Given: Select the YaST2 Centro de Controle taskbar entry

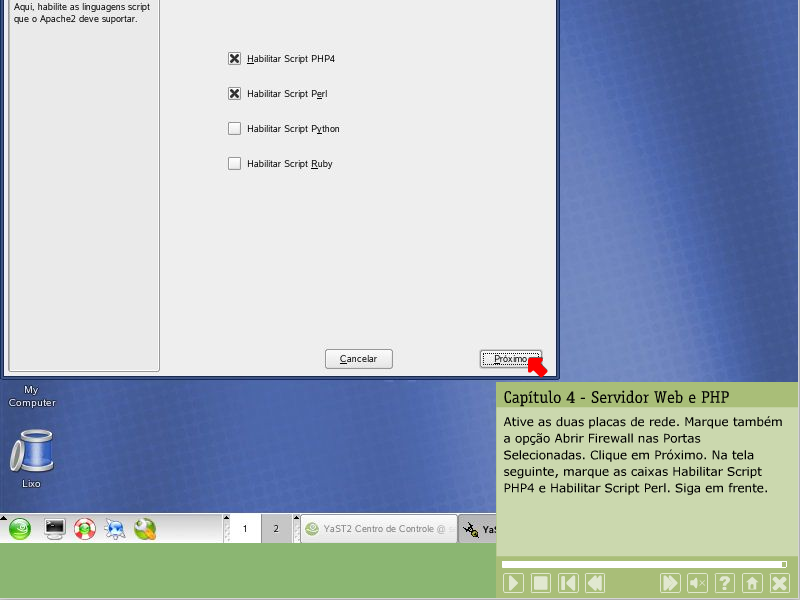Looking at the screenshot, I should (x=377, y=529).
